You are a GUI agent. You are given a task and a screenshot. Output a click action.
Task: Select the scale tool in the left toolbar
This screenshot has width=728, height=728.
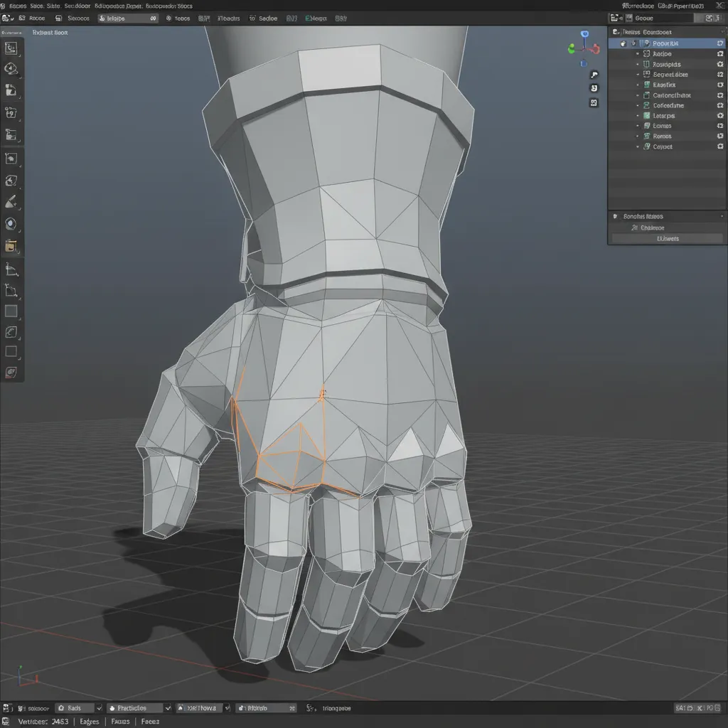[x=11, y=135]
